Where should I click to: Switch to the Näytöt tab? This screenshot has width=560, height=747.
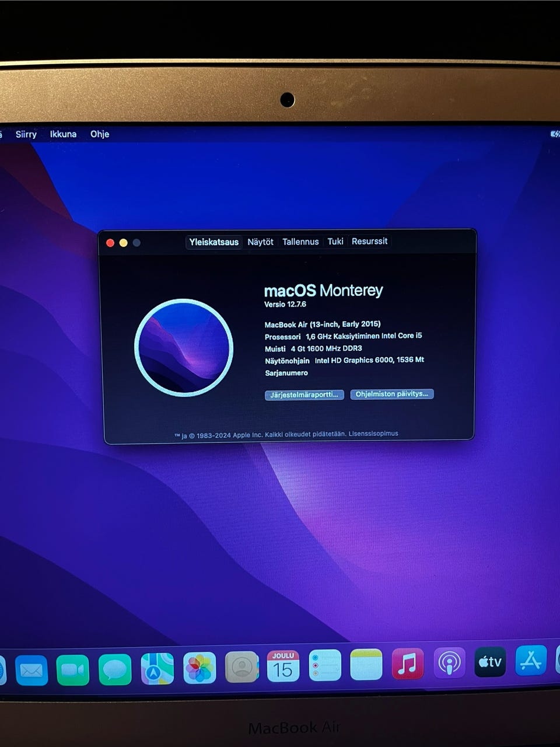(260, 242)
